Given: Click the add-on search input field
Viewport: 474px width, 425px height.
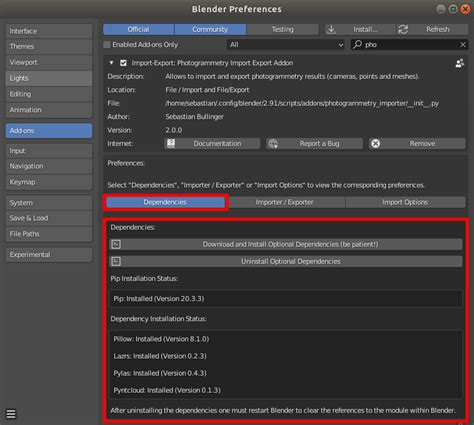Looking at the screenshot, I should tap(409, 45).
